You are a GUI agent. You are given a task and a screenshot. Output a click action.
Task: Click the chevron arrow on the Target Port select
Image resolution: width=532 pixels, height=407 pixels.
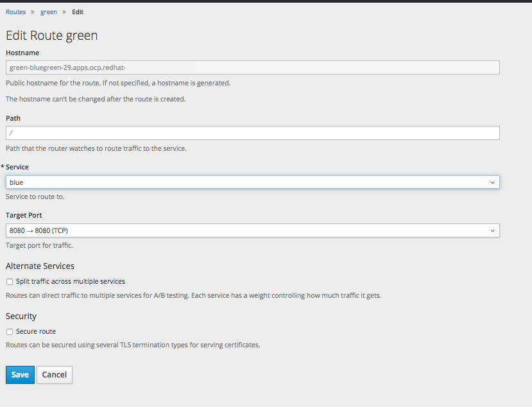[x=492, y=231]
